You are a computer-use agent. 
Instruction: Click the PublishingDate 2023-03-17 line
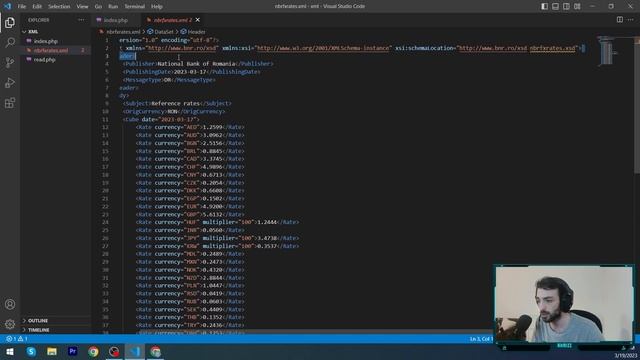(x=191, y=72)
